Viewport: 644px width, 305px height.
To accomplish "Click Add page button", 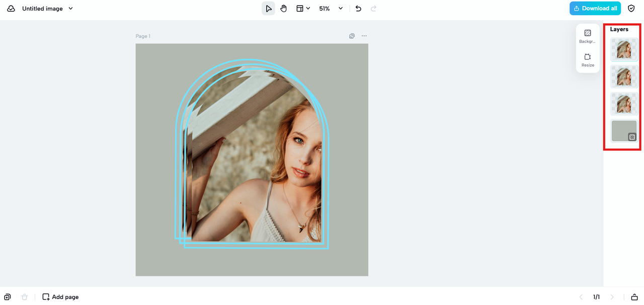I will [60, 297].
